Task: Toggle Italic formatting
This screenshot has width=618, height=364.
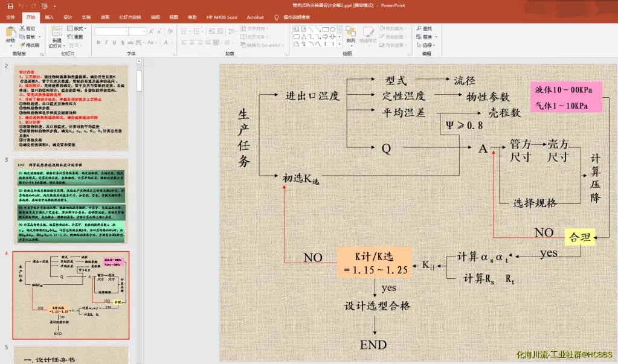Action: (x=106, y=42)
